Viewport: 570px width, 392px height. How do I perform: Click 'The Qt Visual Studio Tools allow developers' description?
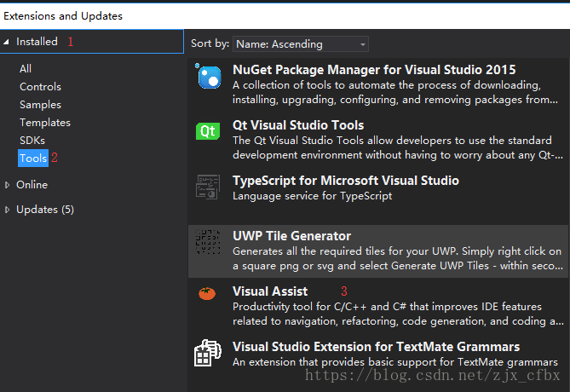tap(398, 147)
